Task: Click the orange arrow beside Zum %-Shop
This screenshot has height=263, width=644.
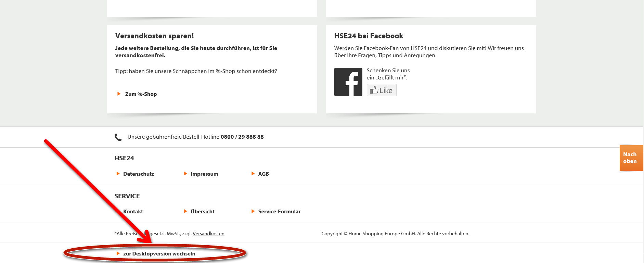Action: pyautogui.click(x=119, y=94)
